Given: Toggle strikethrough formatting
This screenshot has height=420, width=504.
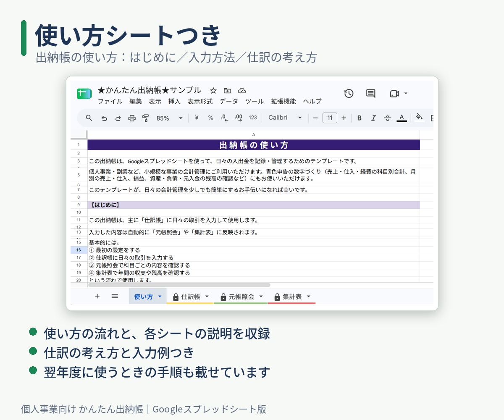Looking at the screenshot, I should click(x=388, y=118).
